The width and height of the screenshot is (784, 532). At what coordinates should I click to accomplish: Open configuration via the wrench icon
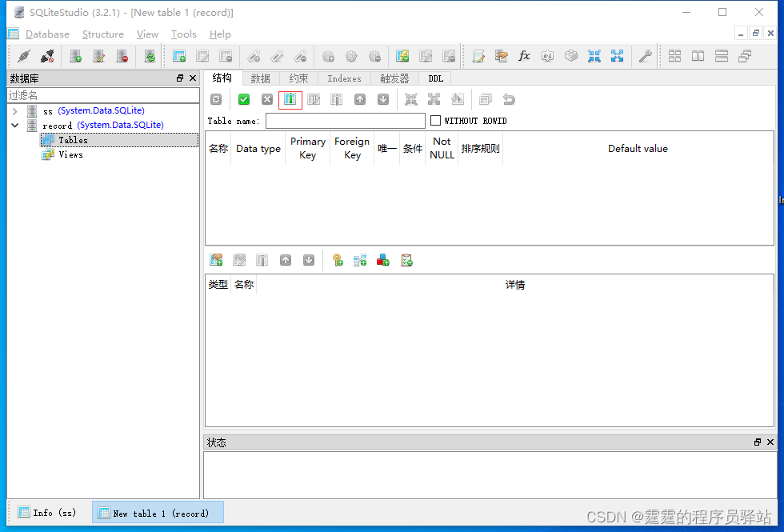click(x=646, y=56)
